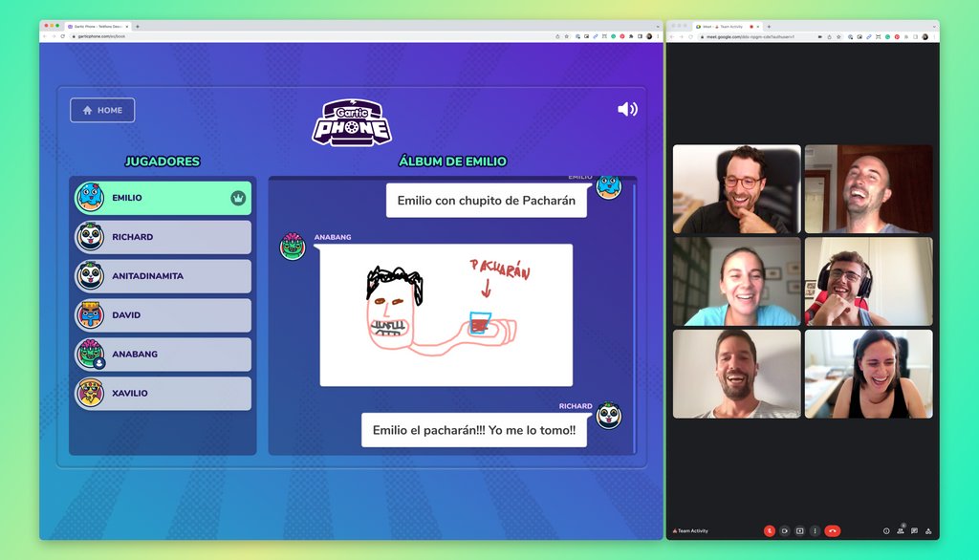The height and width of the screenshot is (560, 979).
Task: Click the 'Emilio con chupito de Pacharán' bubble
Action: 487,201
